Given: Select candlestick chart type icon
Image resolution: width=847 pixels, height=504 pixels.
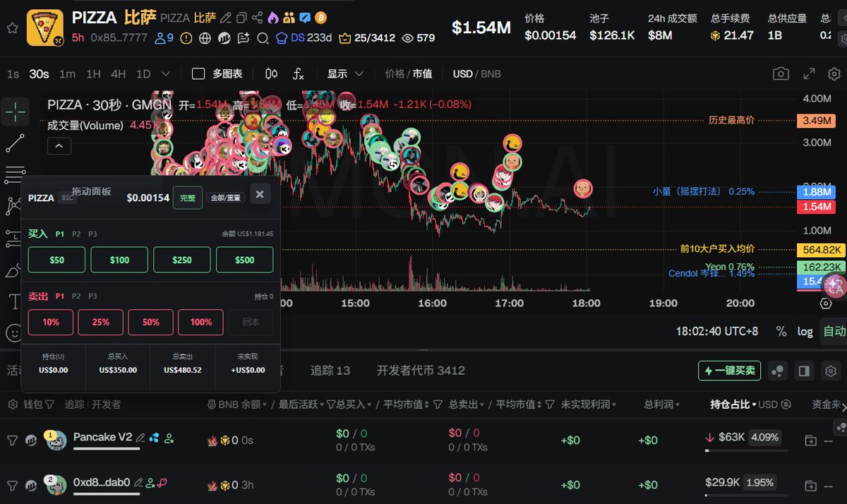Looking at the screenshot, I should [x=271, y=73].
